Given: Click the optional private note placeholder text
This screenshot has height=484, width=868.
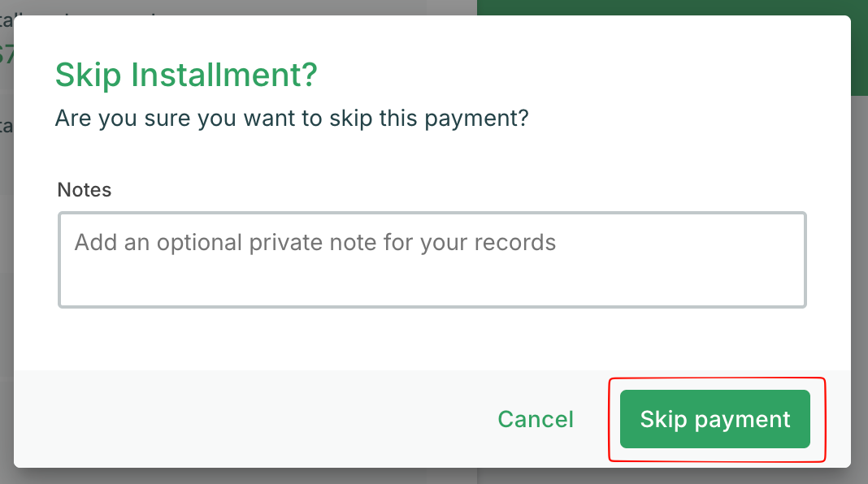Looking at the screenshot, I should coord(315,243).
